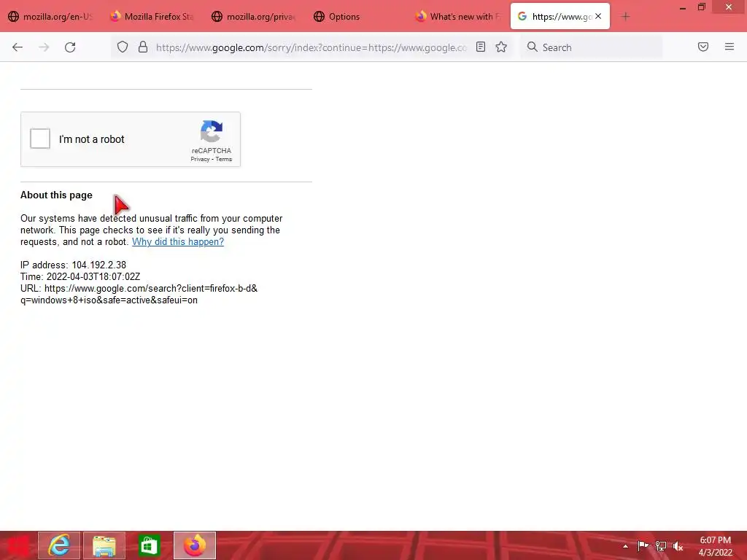Click the I'm not a robot label
This screenshot has height=560, width=747.
pyautogui.click(x=91, y=139)
